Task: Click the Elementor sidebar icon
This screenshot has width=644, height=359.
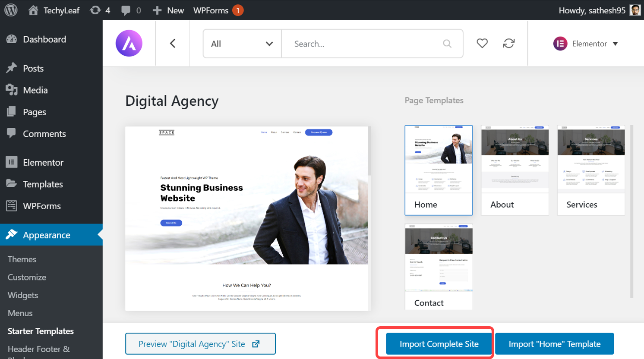Action: pyautogui.click(x=12, y=162)
